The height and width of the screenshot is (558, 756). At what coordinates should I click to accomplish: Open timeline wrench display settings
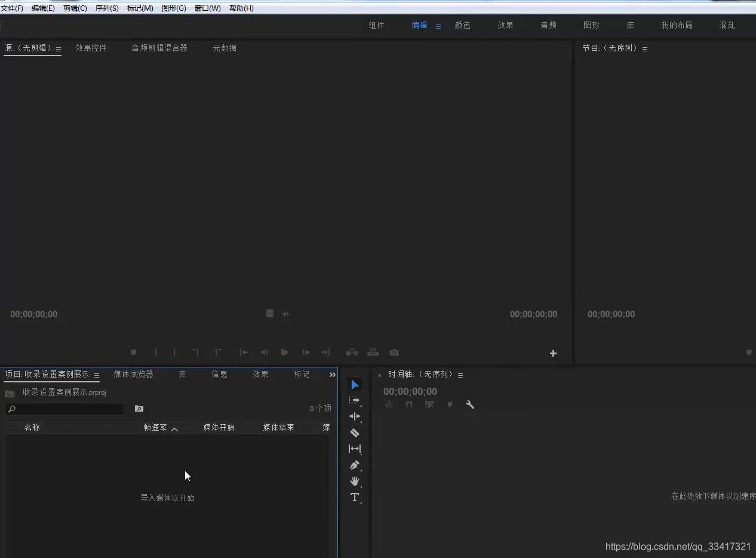(470, 404)
